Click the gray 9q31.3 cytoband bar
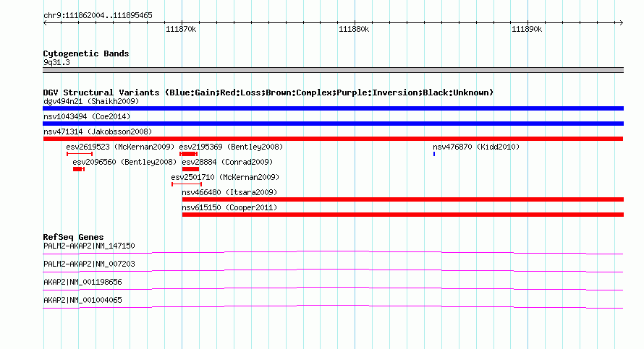Screen dimensions: 644x349 tap(333, 70)
